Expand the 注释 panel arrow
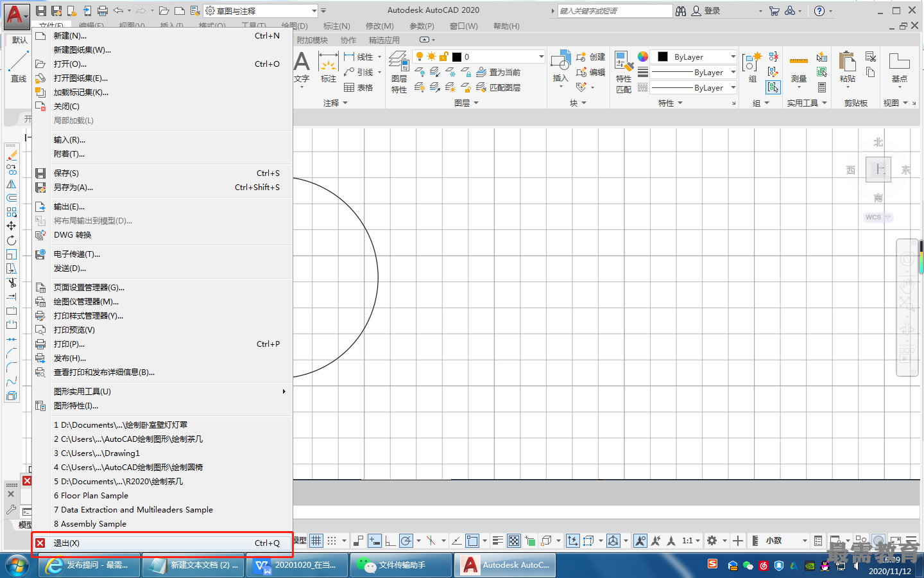 tap(345, 103)
